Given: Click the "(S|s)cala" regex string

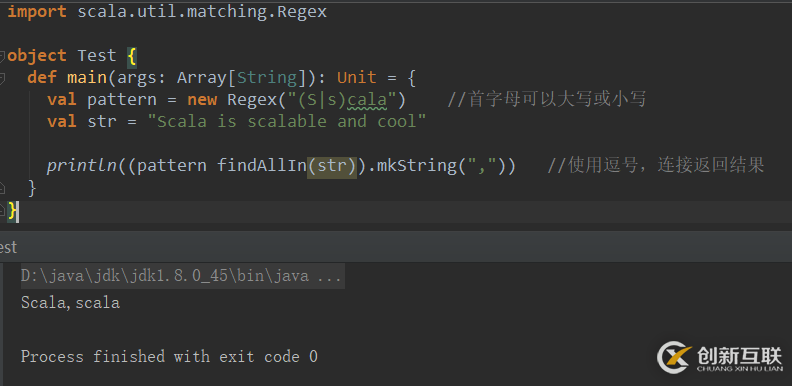Looking at the screenshot, I should 342,100.
